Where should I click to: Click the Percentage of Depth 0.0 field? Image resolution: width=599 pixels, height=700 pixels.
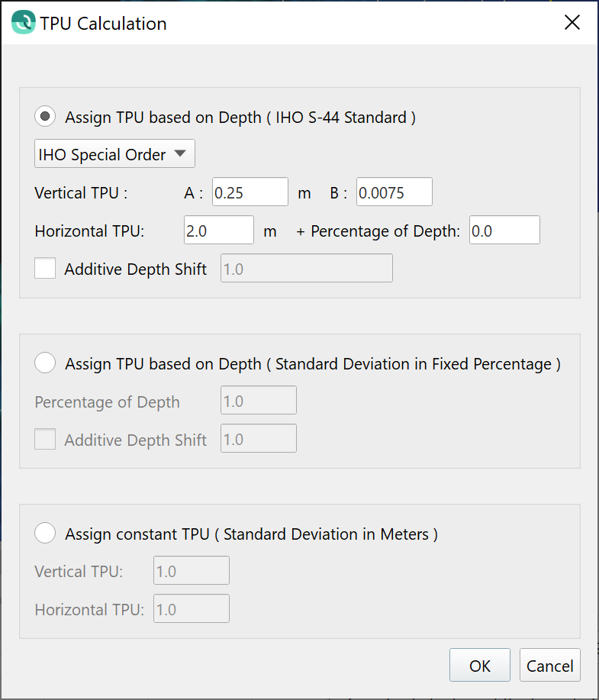coord(504,231)
